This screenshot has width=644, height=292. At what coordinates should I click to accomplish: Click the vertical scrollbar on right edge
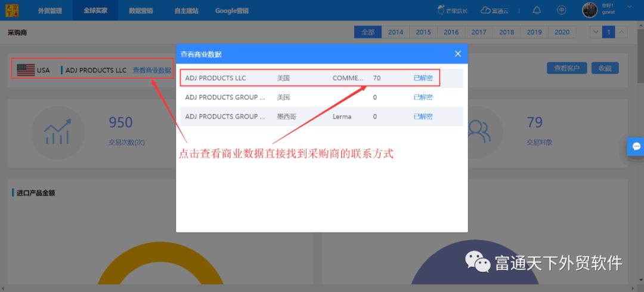point(640,57)
